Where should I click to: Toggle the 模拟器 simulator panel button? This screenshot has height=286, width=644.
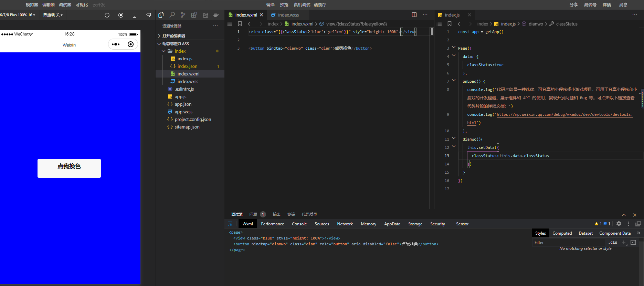point(32,5)
